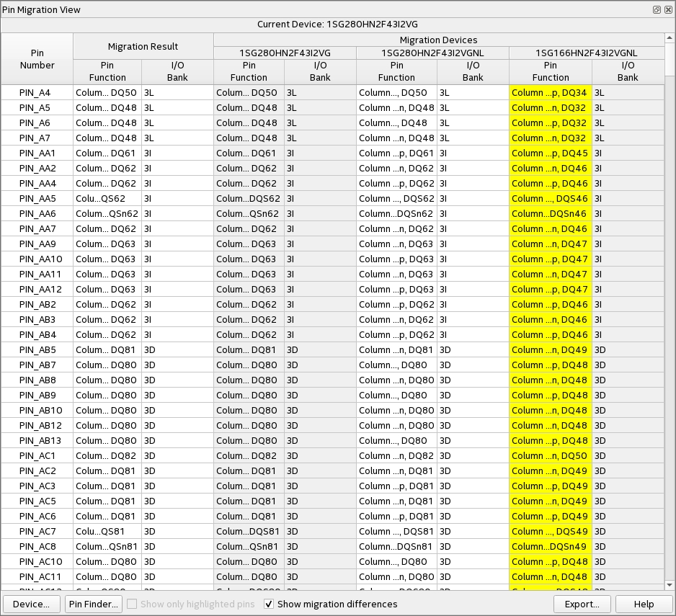Viewport: 676px width, 616px height.
Task: Click highlighted DQ34 cell in PIN_A4 row
Action: 551,93
